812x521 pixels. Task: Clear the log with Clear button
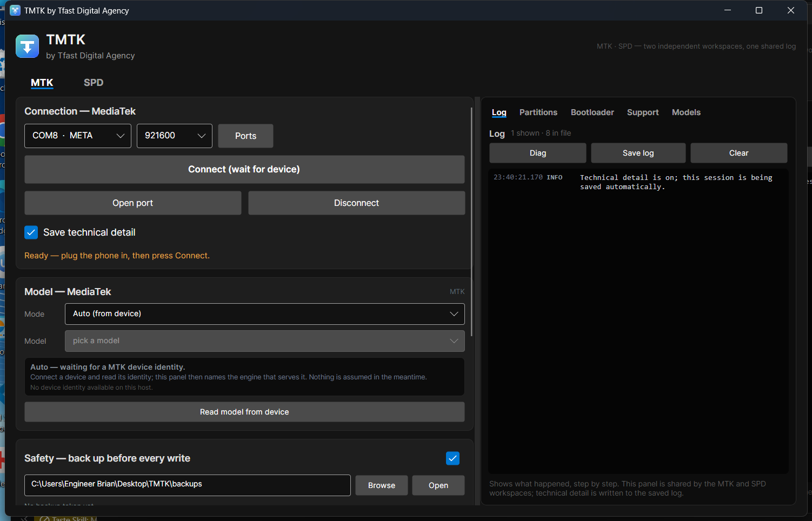coord(739,153)
